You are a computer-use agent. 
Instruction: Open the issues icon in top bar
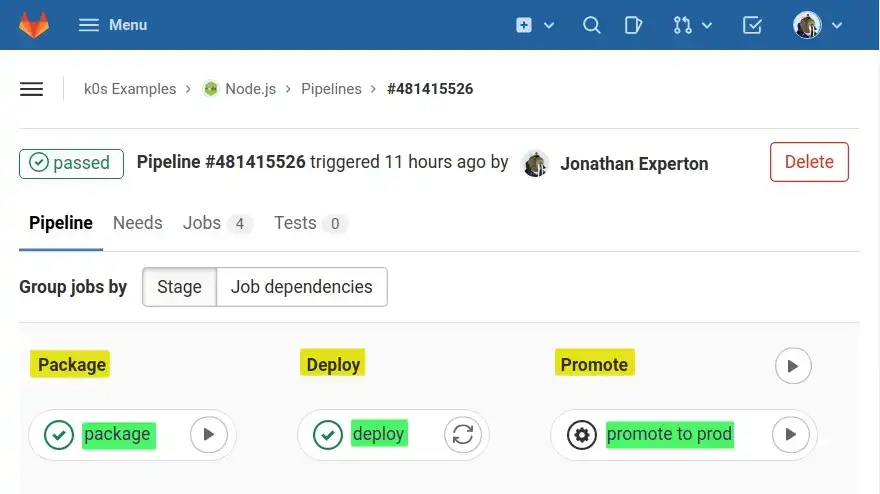click(x=633, y=25)
